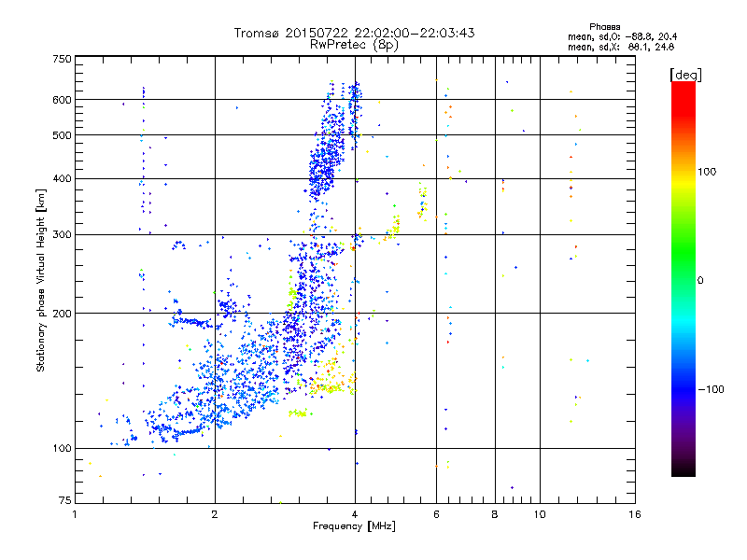
Task: Click the y-axis tick label '500'
Action: pyautogui.click(x=62, y=135)
